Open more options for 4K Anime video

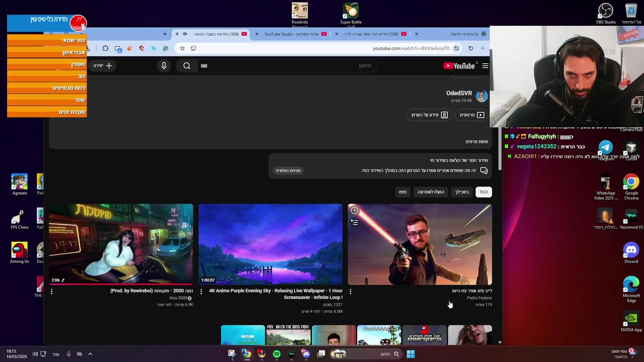click(x=201, y=291)
